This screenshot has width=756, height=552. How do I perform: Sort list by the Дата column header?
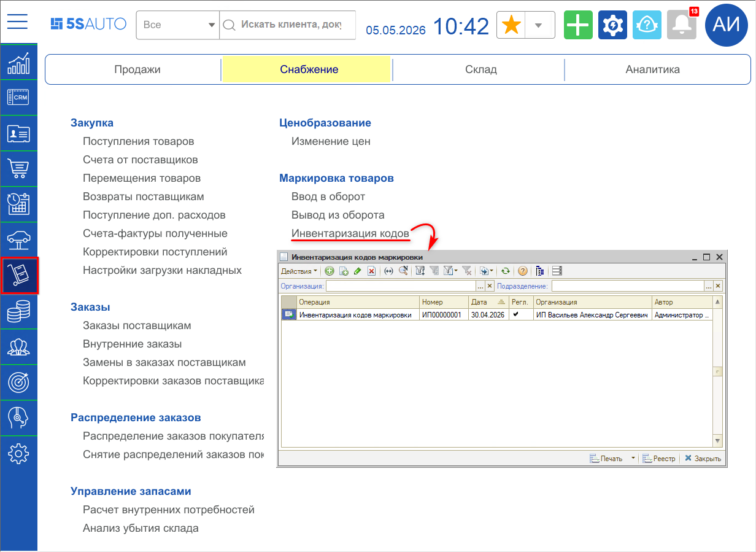(x=488, y=302)
